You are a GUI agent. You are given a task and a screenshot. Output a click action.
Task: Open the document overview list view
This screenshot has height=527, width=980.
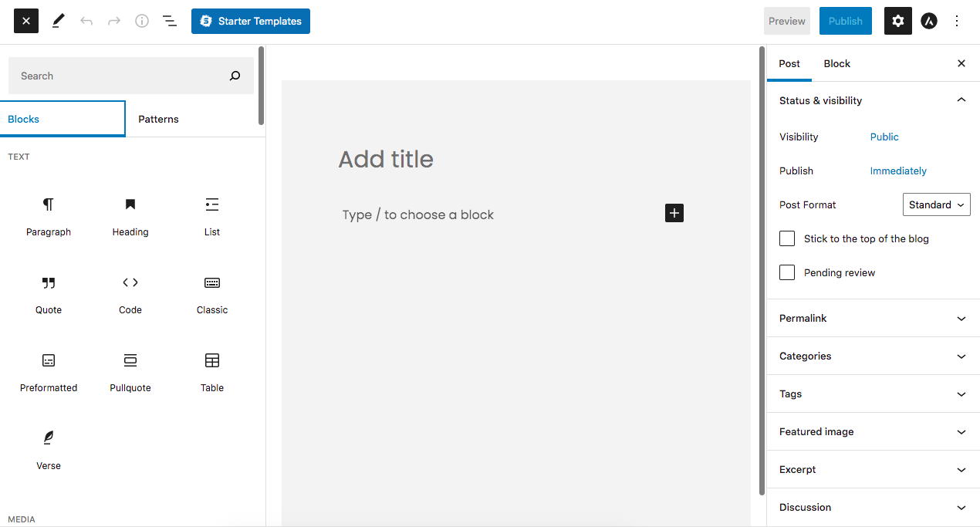pyautogui.click(x=170, y=21)
